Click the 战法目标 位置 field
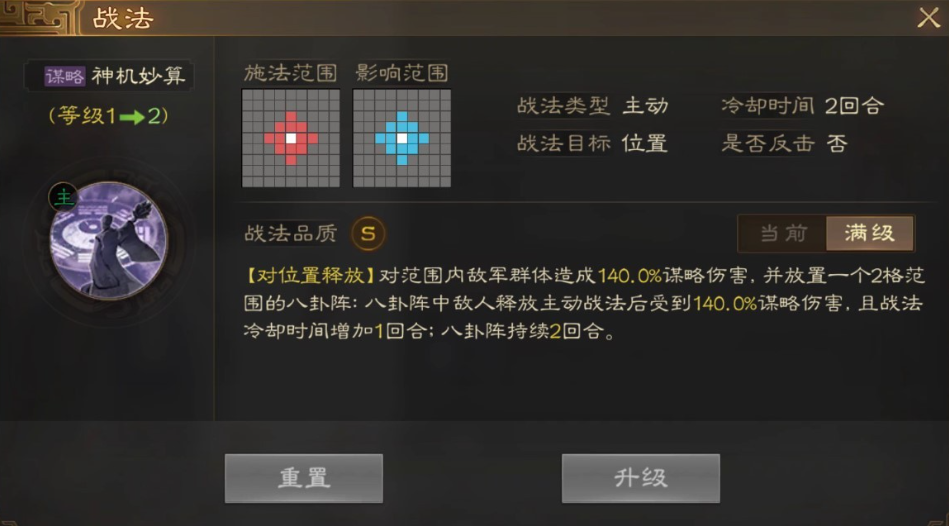Screen dimensions: 949x526 tap(593, 143)
